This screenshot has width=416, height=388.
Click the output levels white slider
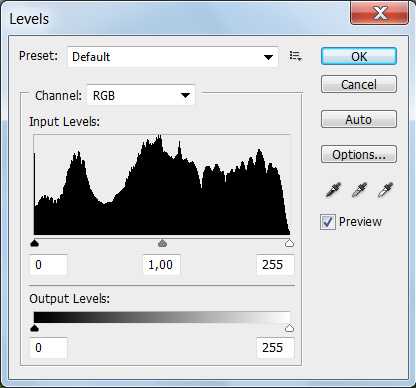point(289,328)
